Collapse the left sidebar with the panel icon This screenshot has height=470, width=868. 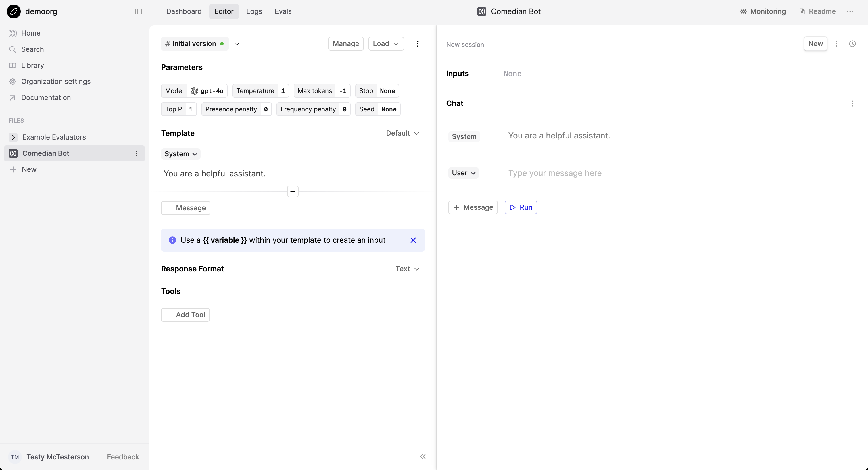pos(138,11)
